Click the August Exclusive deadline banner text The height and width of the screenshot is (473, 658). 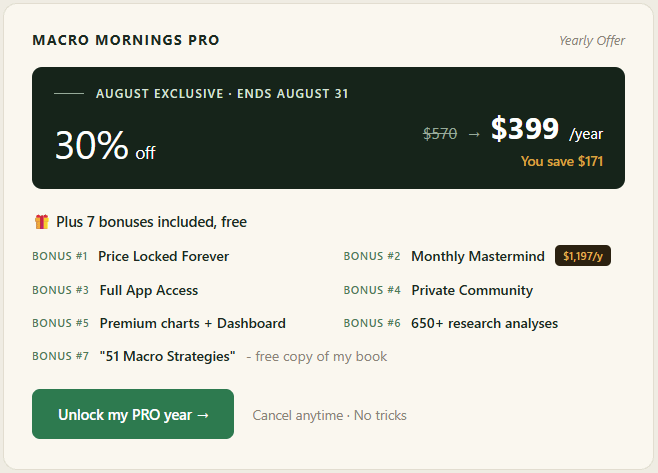[222, 93]
